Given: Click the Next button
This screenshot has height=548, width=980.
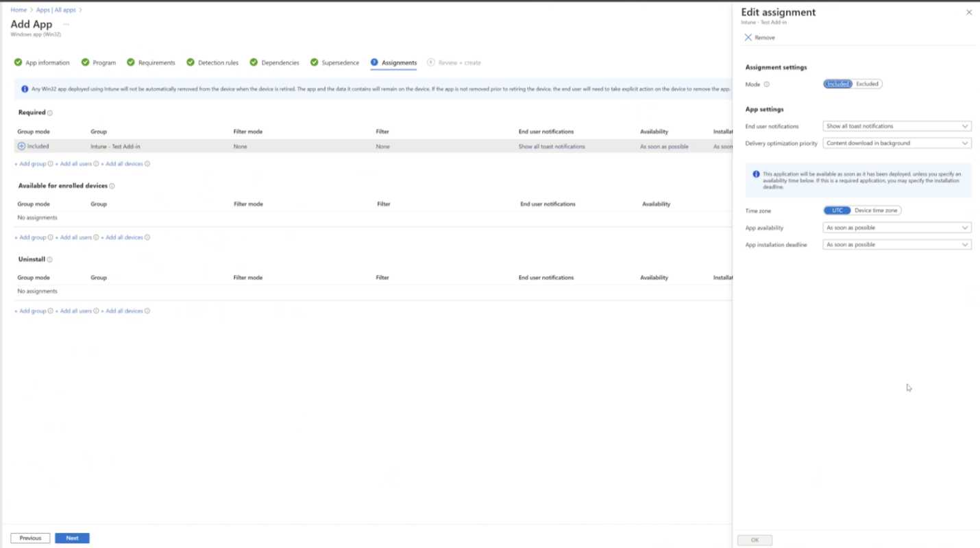Looking at the screenshot, I should 72,538.
